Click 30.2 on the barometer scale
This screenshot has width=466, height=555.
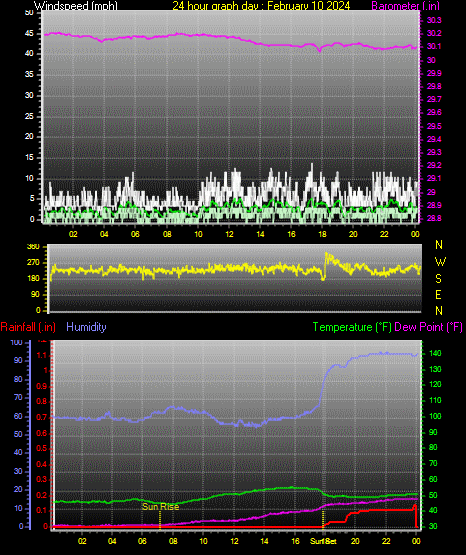(x=434, y=33)
